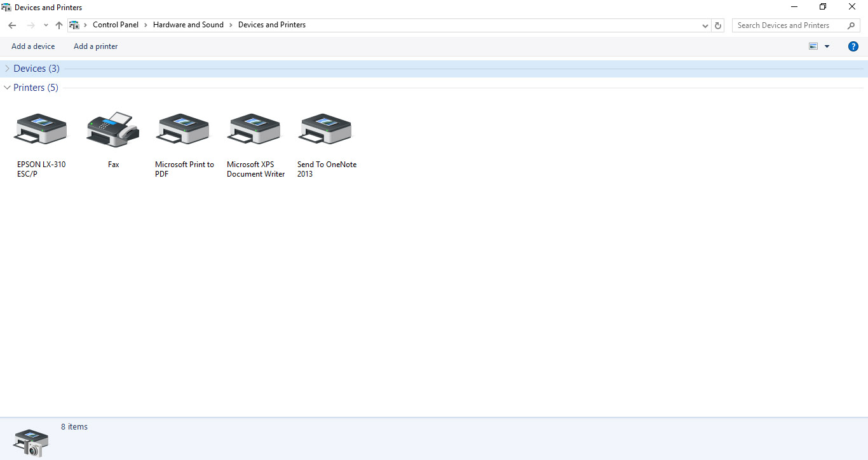
Task: Expand the Devices (3) group
Action: click(7, 69)
